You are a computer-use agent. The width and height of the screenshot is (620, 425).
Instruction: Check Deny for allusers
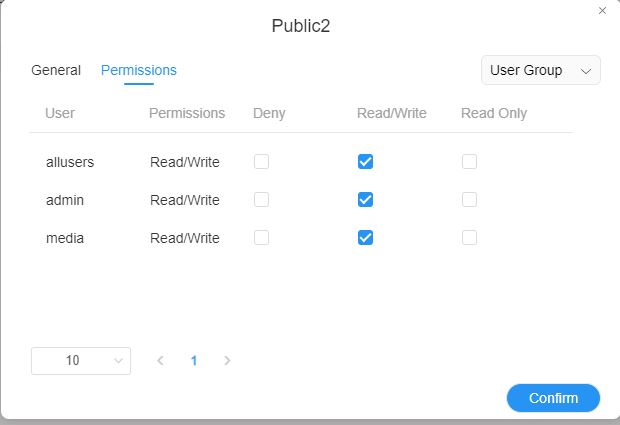[261, 162]
